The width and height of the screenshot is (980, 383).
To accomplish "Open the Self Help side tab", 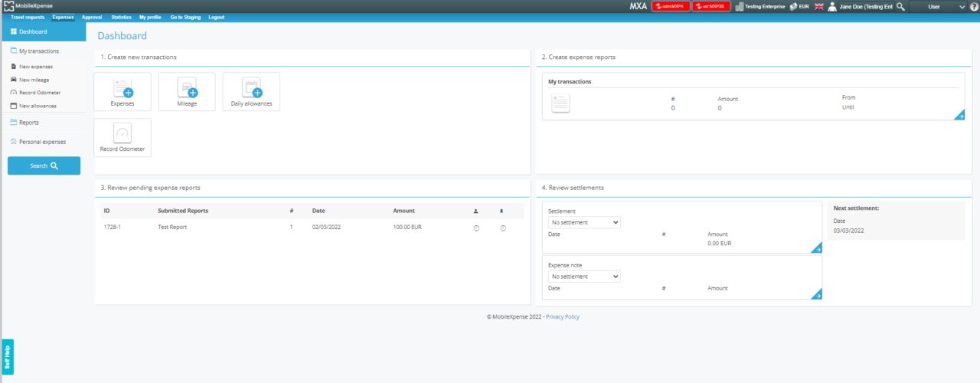I will pyautogui.click(x=8, y=357).
